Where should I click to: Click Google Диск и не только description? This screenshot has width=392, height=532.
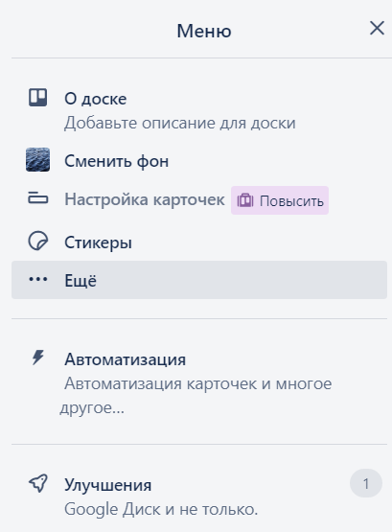[x=161, y=509]
